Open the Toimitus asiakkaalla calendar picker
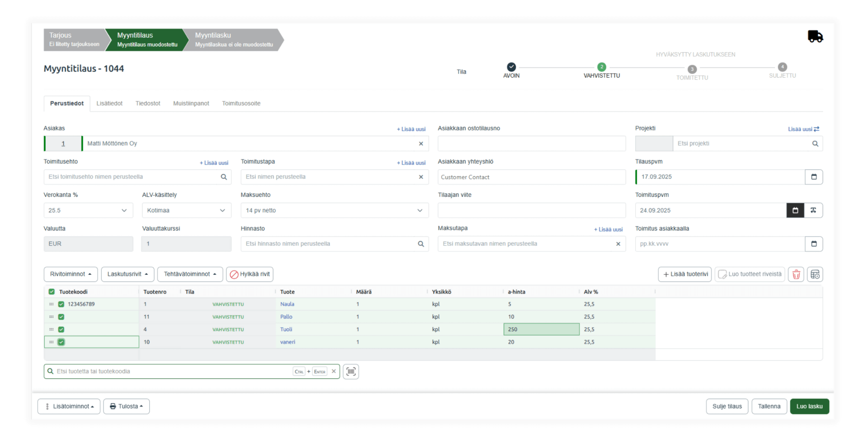The height and width of the screenshot is (443, 868). pos(814,244)
